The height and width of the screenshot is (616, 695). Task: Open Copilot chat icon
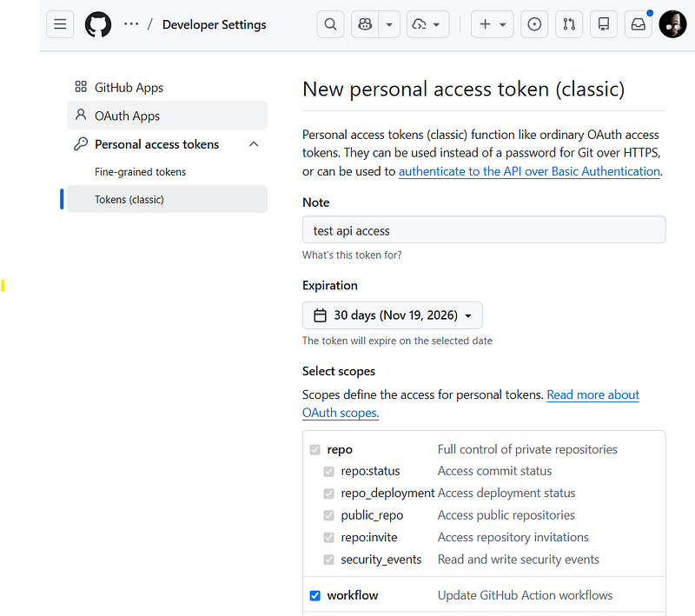[365, 24]
